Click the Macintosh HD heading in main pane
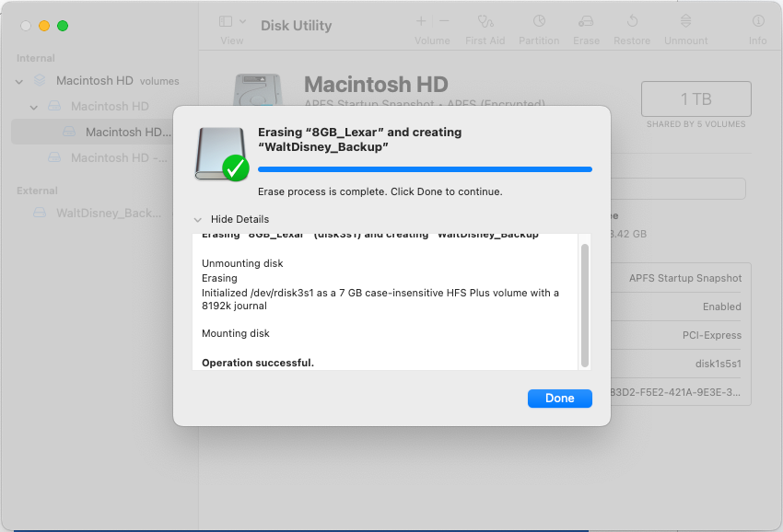Screen dimensions: 783x532 [376, 85]
